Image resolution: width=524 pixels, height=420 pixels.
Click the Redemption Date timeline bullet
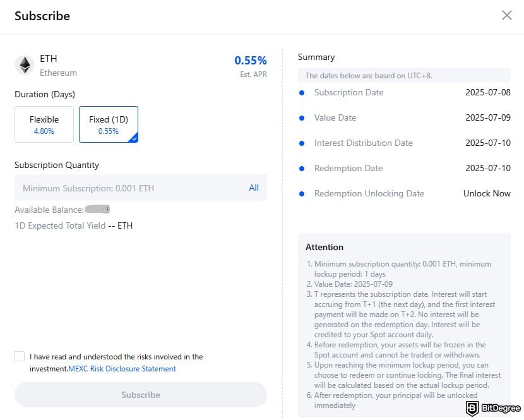coord(302,169)
